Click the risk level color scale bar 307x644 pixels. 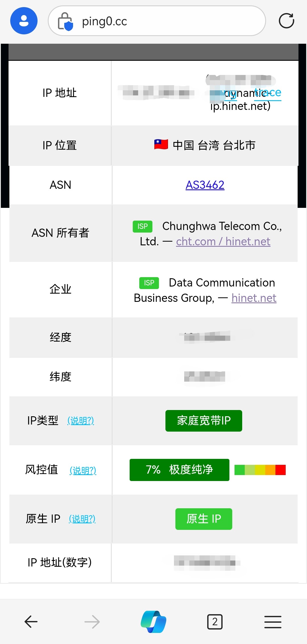coord(260,470)
